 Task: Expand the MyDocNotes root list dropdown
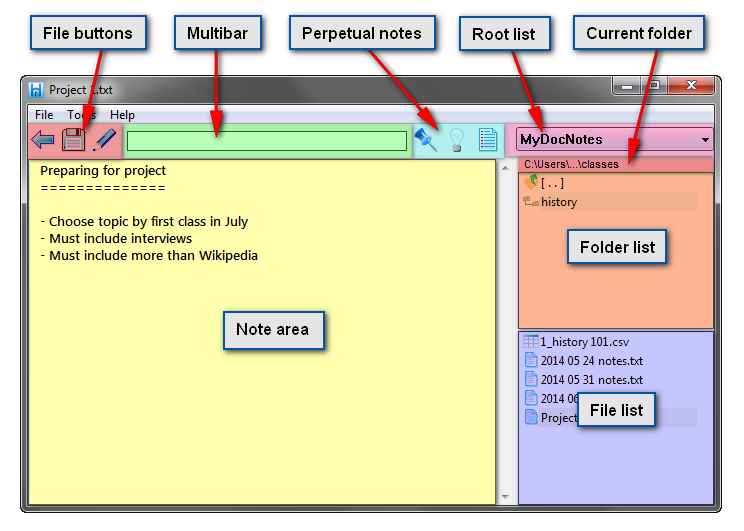pyautogui.click(x=705, y=140)
